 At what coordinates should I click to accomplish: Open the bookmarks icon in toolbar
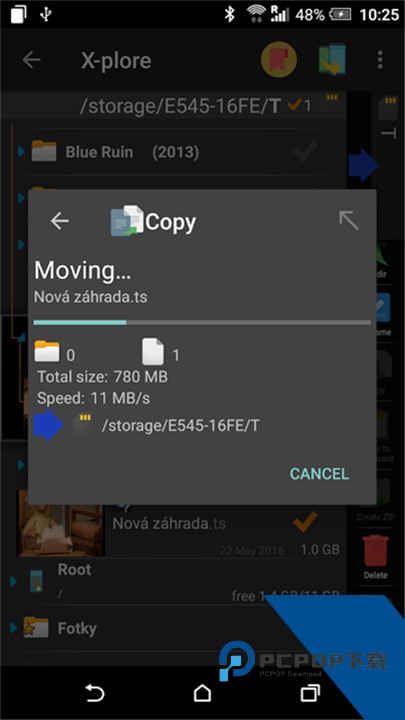click(x=279, y=60)
